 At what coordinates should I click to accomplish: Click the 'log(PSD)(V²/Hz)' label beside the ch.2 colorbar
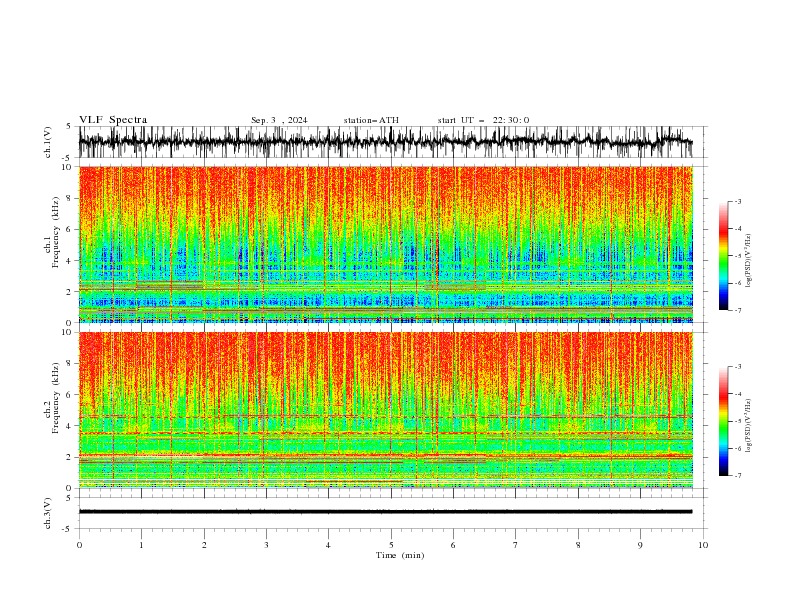click(749, 426)
